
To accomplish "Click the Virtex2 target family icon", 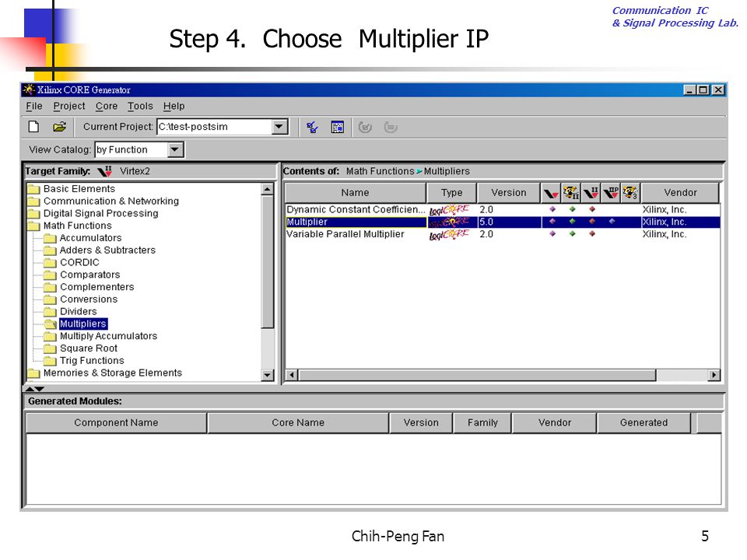I will pyautogui.click(x=105, y=171).
